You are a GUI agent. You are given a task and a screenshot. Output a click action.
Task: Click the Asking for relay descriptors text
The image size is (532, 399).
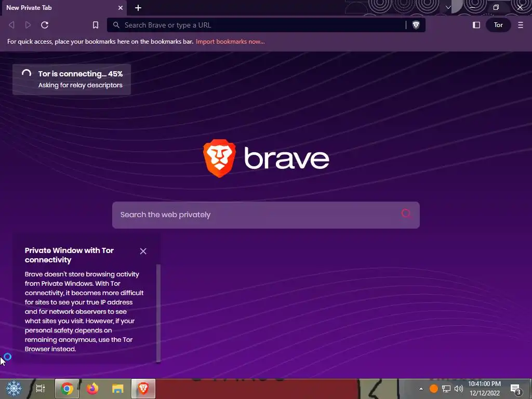[x=81, y=85]
